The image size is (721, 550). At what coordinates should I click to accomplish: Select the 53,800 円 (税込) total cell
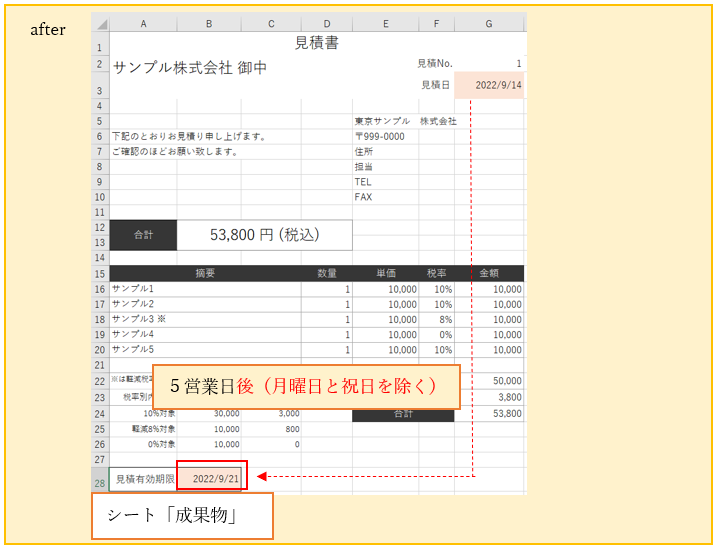tap(264, 235)
